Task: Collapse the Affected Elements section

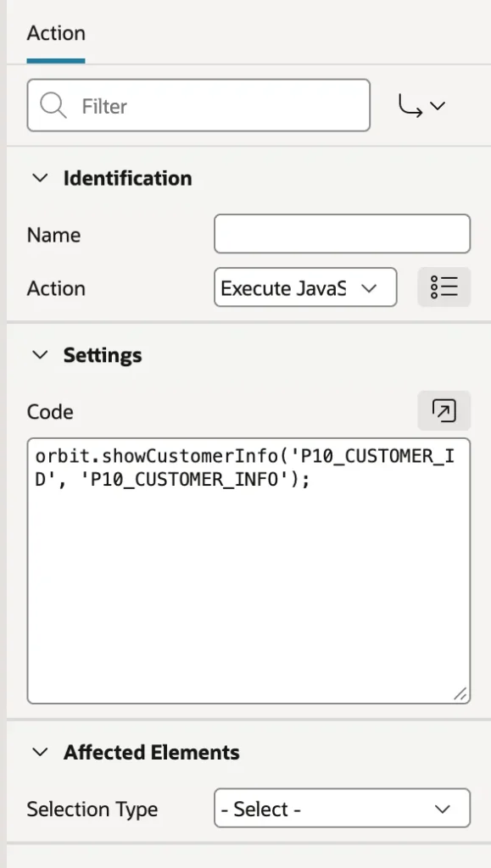Action: pyautogui.click(x=41, y=753)
